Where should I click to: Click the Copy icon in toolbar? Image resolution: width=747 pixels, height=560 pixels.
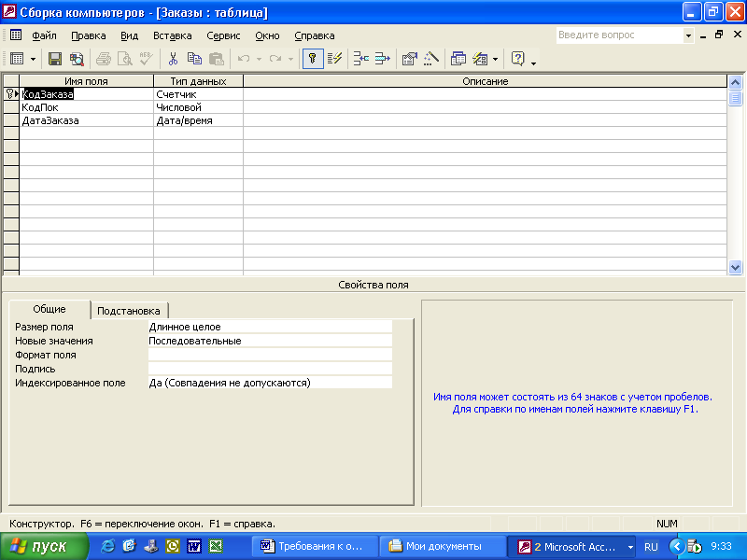194,59
